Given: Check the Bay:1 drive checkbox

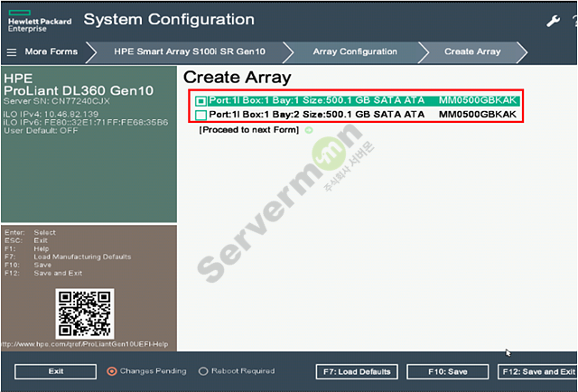Looking at the screenshot, I should pos(200,100).
